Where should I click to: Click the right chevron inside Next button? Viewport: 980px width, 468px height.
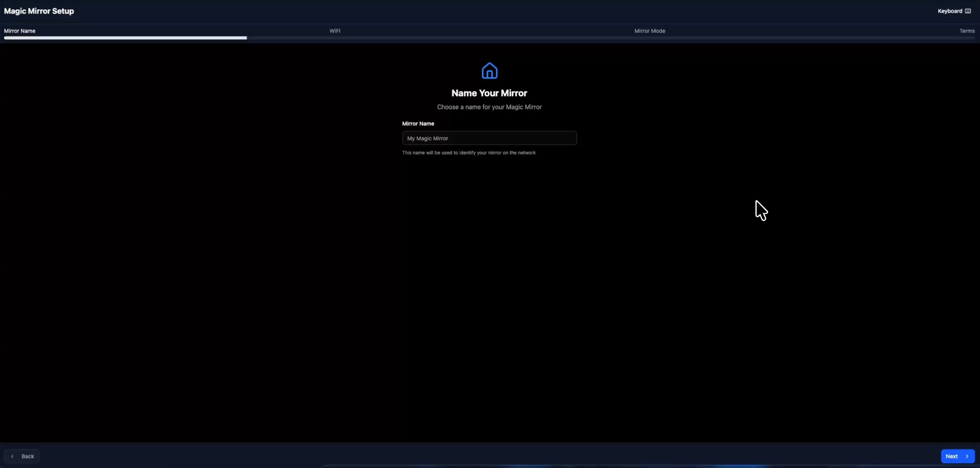click(x=967, y=456)
